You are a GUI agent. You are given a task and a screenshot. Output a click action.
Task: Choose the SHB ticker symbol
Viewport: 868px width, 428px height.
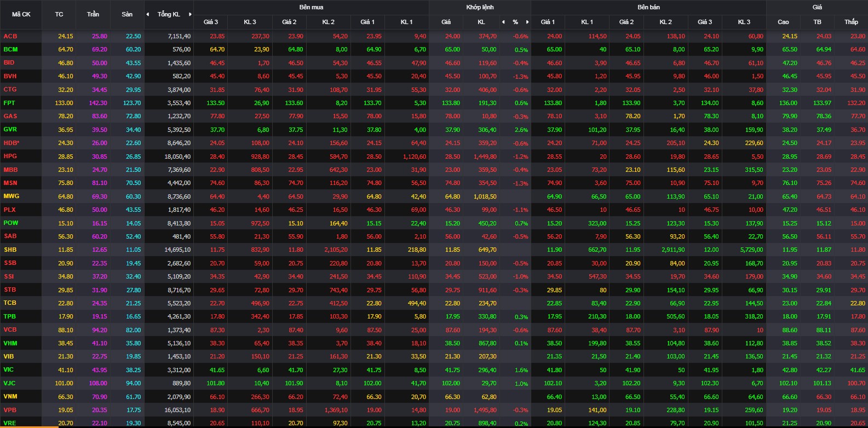10,250
